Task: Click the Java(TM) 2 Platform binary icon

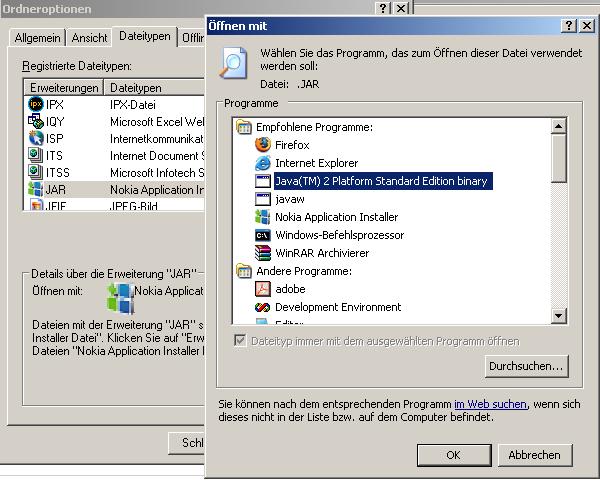Action: pyautogui.click(x=263, y=181)
